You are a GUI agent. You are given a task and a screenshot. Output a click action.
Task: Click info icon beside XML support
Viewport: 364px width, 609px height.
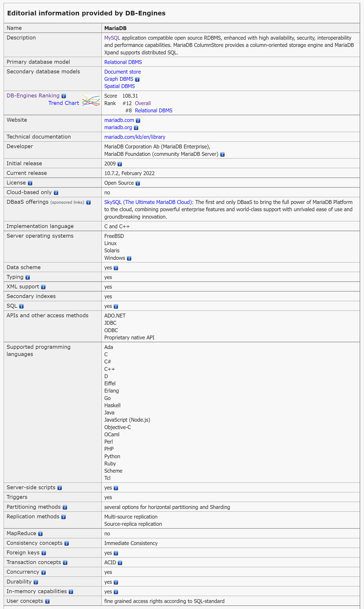point(44,287)
